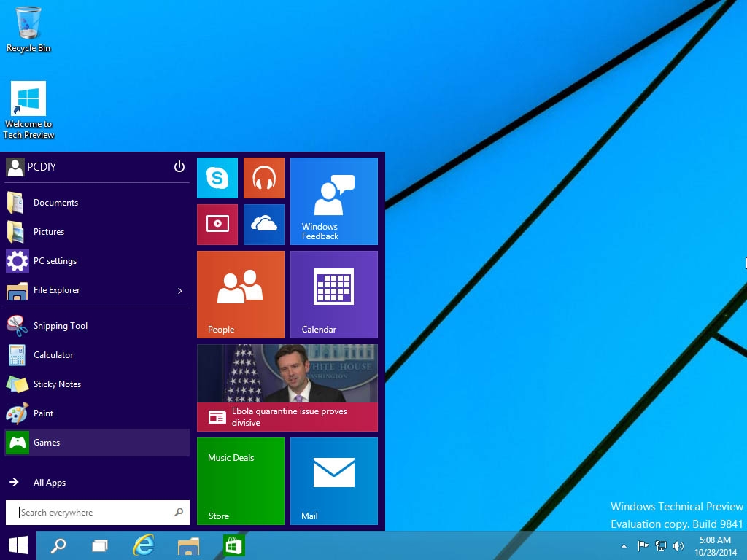Open the Store from the taskbar

pyautogui.click(x=233, y=545)
